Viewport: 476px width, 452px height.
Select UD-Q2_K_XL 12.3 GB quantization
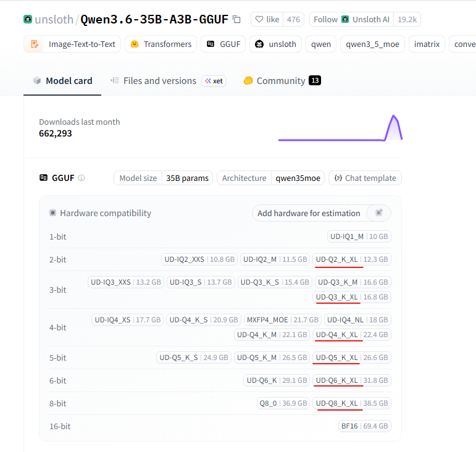[352, 259]
